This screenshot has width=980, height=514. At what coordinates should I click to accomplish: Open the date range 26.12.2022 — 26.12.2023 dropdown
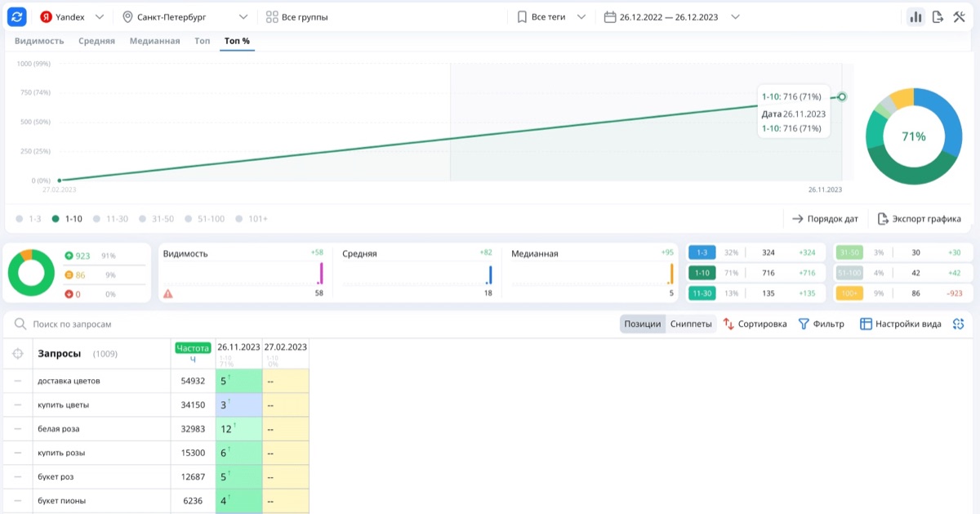[672, 16]
